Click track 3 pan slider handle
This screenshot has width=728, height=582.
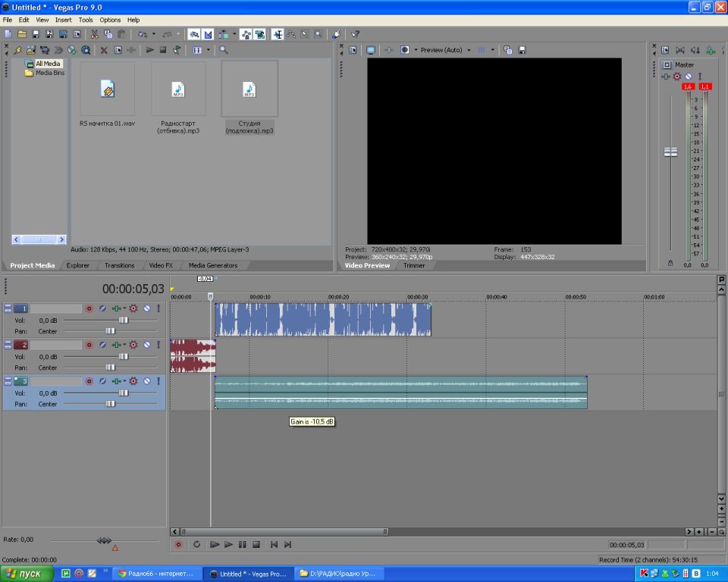110,404
